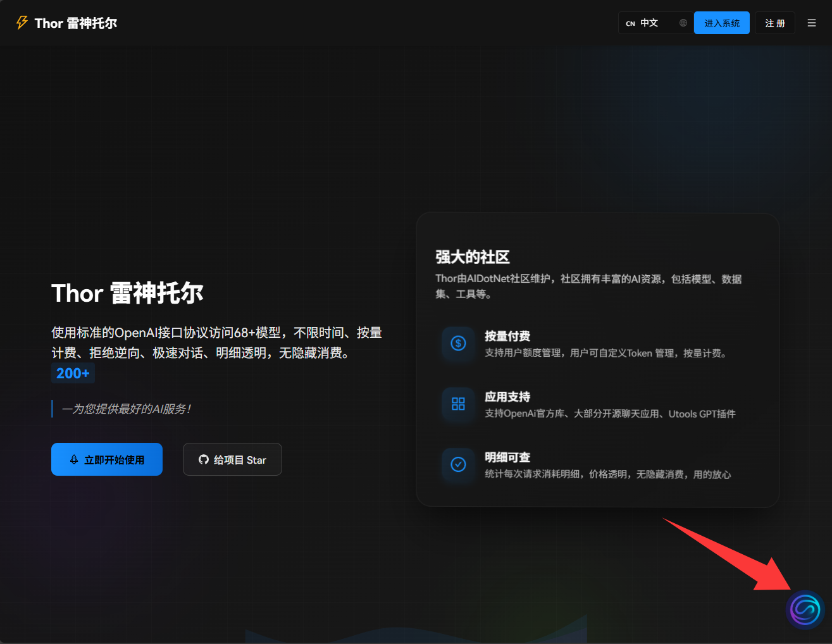The height and width of the screenshot is (644, 832).
Task: Click the slogan 一为您提供最好的AI服务!
Action: (x=127, y=409)
